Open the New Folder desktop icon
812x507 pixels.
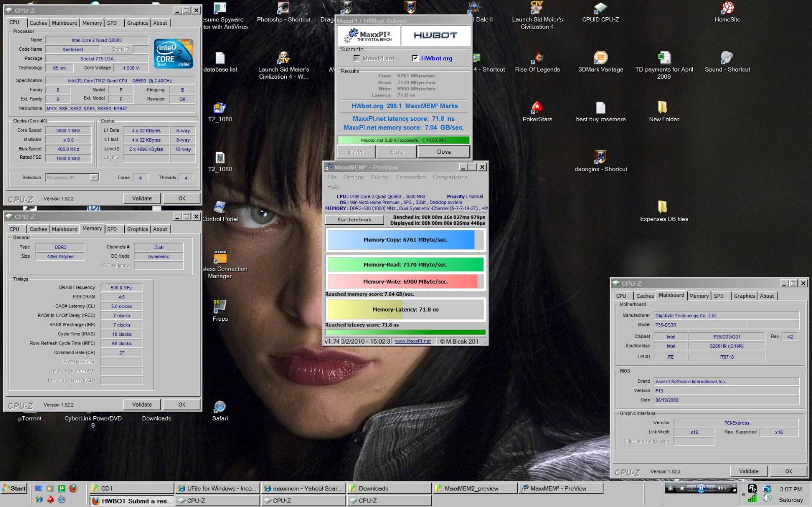(664, 112)
